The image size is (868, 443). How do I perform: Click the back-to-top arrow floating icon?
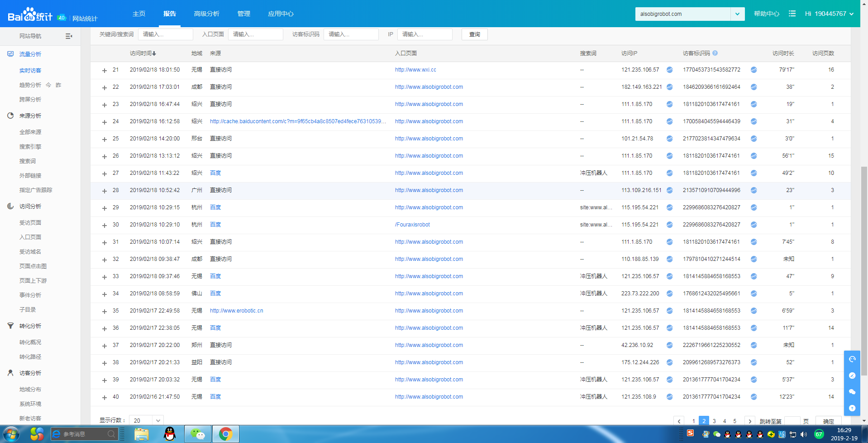tap(852, 408)
